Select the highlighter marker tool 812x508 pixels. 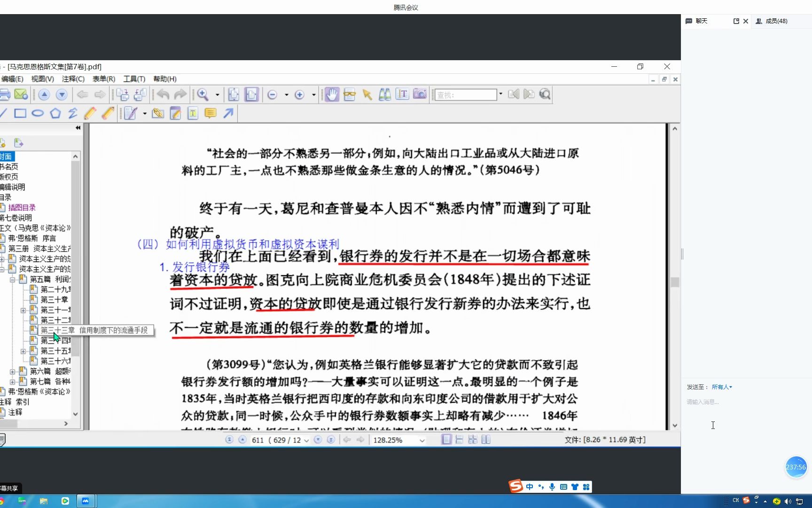[108, 113]
